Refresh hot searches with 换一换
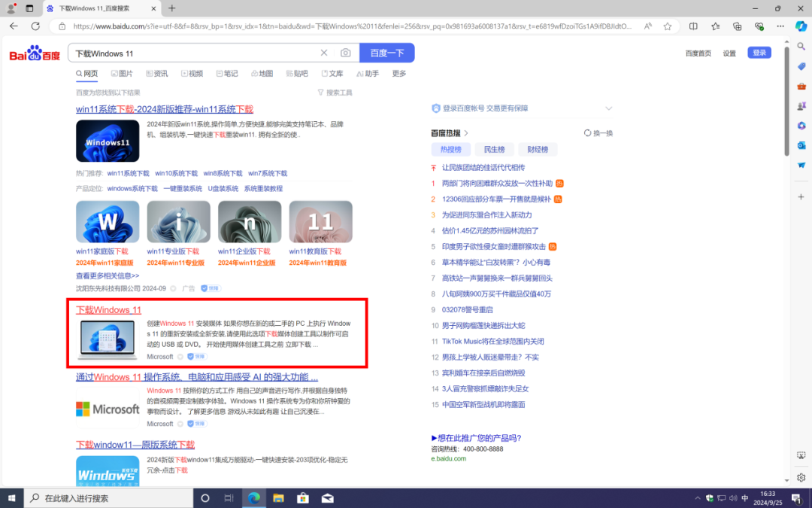The height and width of the screenshot is (508, 812). tap(598, 133)
